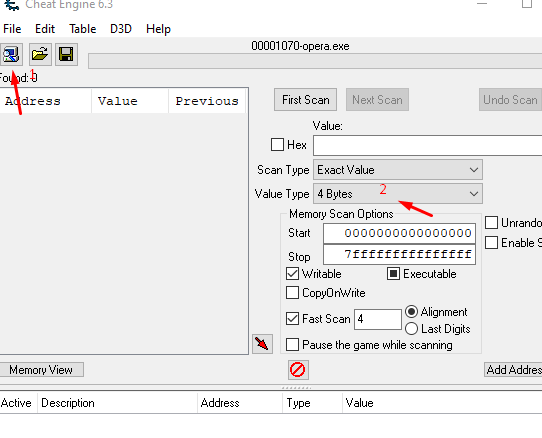Click the Type column header
Viewport: 542px width, 438px height.
click(x=312, y=403)
